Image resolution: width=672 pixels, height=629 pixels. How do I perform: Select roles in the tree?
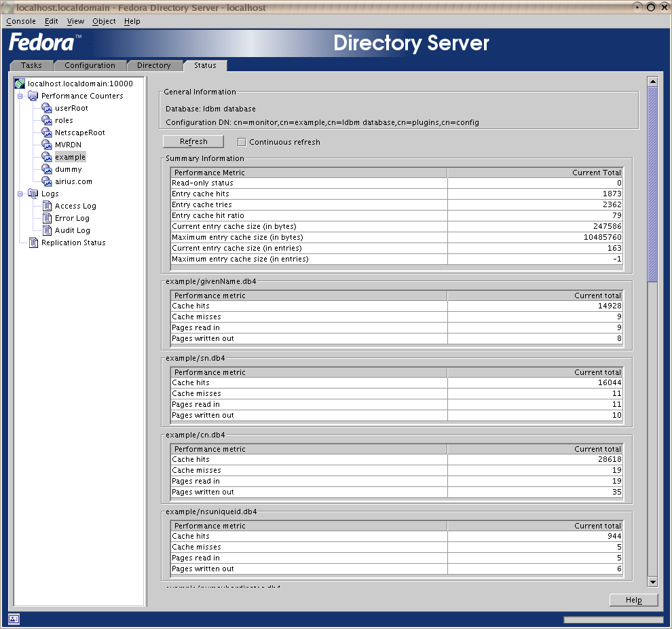(x=64, y=120)
